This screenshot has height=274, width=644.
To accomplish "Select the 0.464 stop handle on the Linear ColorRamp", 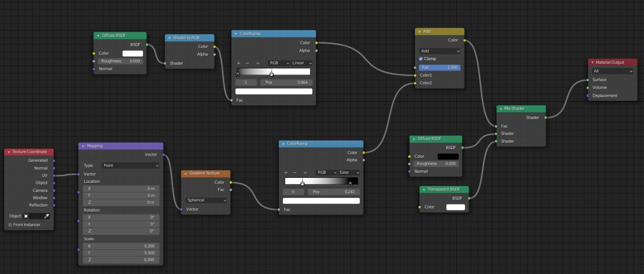I will [272, 74].
